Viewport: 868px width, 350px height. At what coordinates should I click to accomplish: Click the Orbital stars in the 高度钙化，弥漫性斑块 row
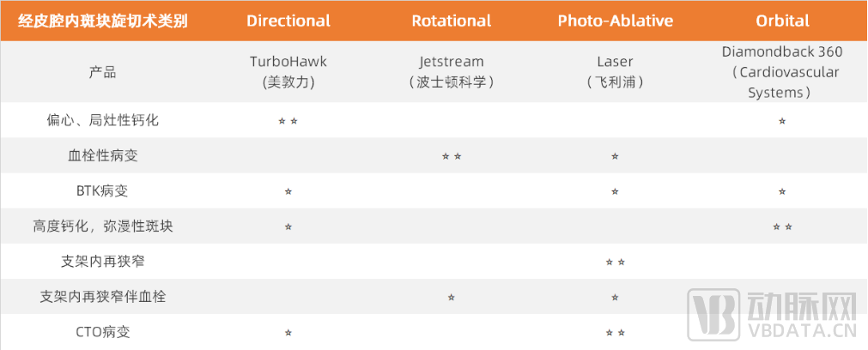tap(782, 227)
